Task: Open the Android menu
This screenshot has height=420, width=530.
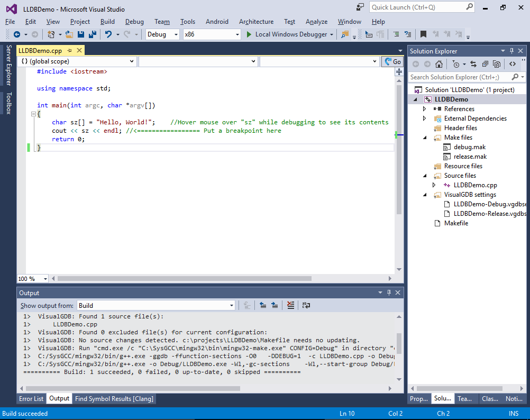Action: pos(217,22)
